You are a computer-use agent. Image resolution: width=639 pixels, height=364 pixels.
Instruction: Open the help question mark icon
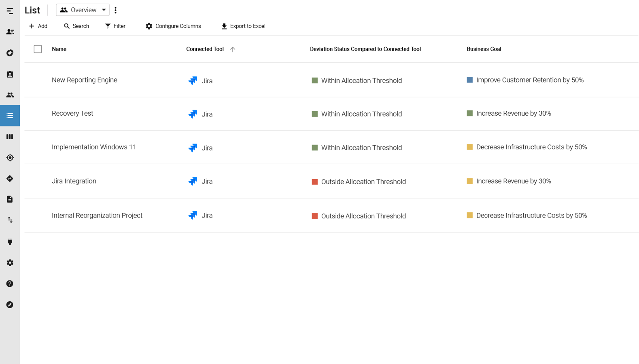click(x=10, y=284)
